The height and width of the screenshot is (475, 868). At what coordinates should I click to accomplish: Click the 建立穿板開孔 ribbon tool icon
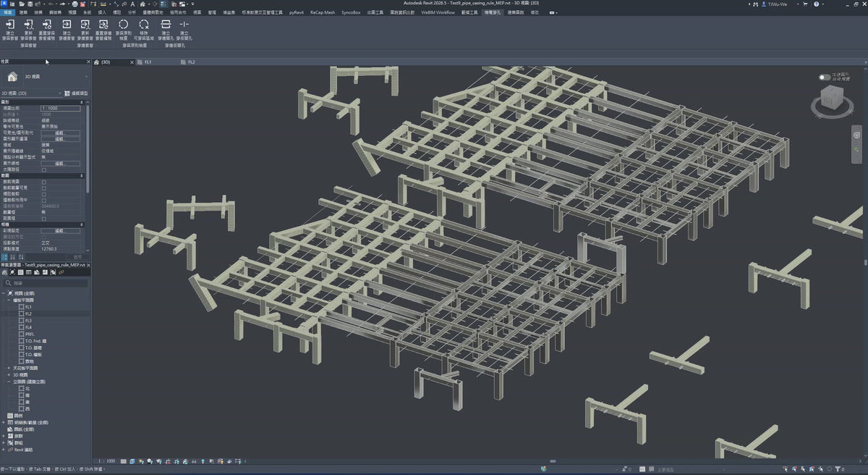184,25
